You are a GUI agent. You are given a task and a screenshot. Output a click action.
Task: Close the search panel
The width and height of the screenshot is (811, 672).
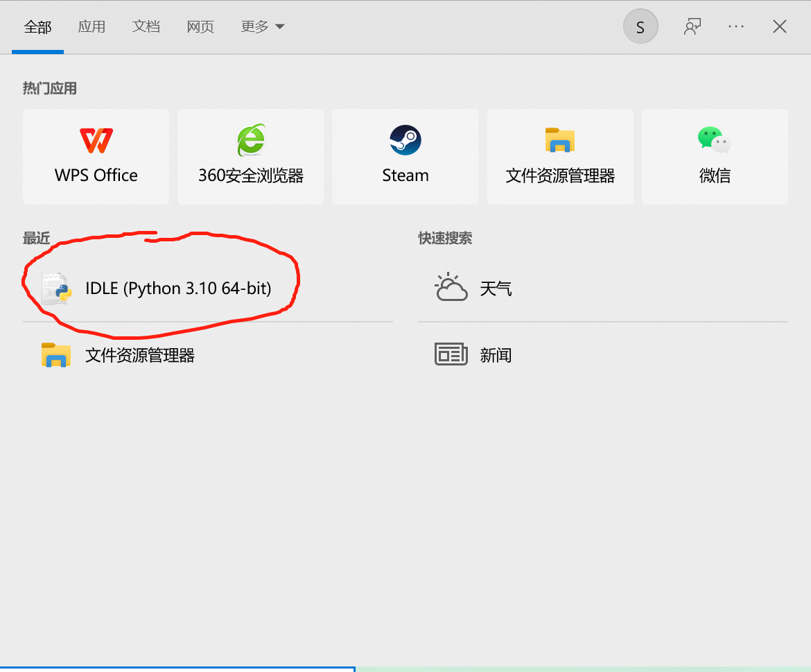click(779, 27)
